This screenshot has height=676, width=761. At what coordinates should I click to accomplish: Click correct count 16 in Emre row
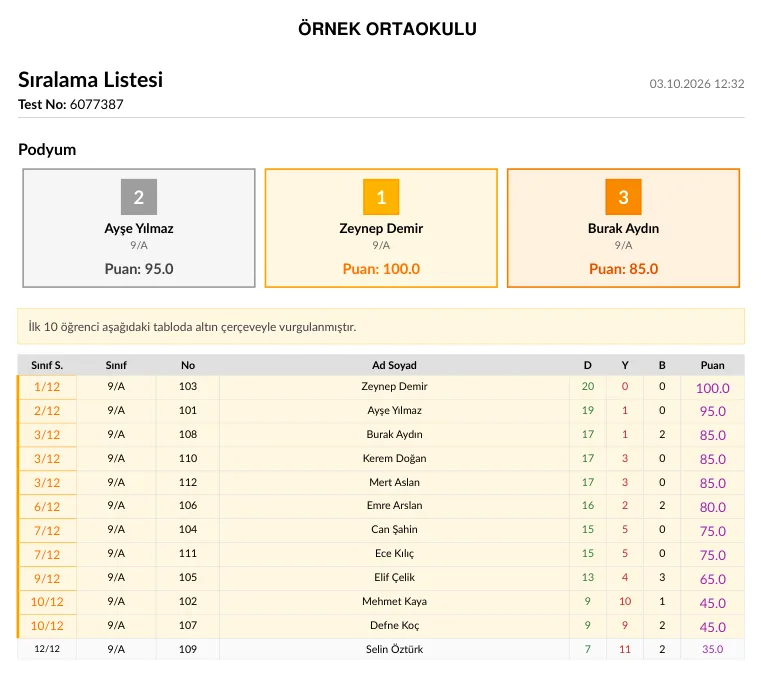pos(588,506)
